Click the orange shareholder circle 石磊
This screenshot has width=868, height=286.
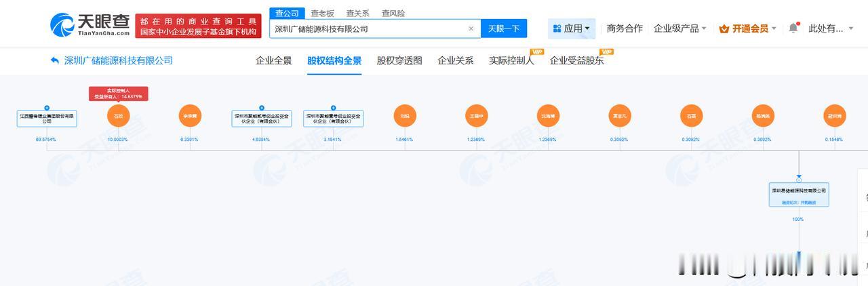coord(691,116)
